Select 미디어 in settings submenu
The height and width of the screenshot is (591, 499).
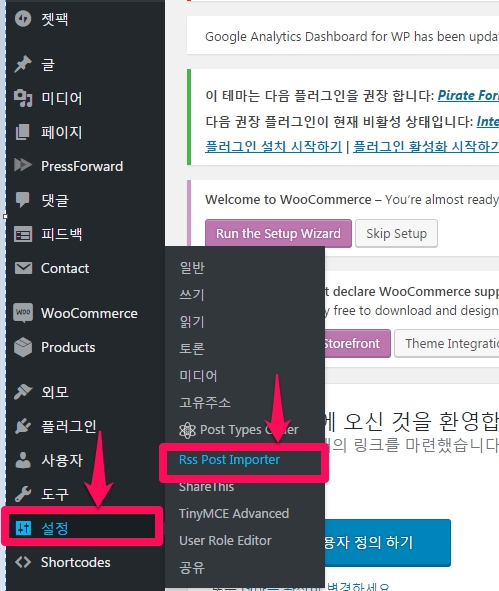[x=198, y=375]
